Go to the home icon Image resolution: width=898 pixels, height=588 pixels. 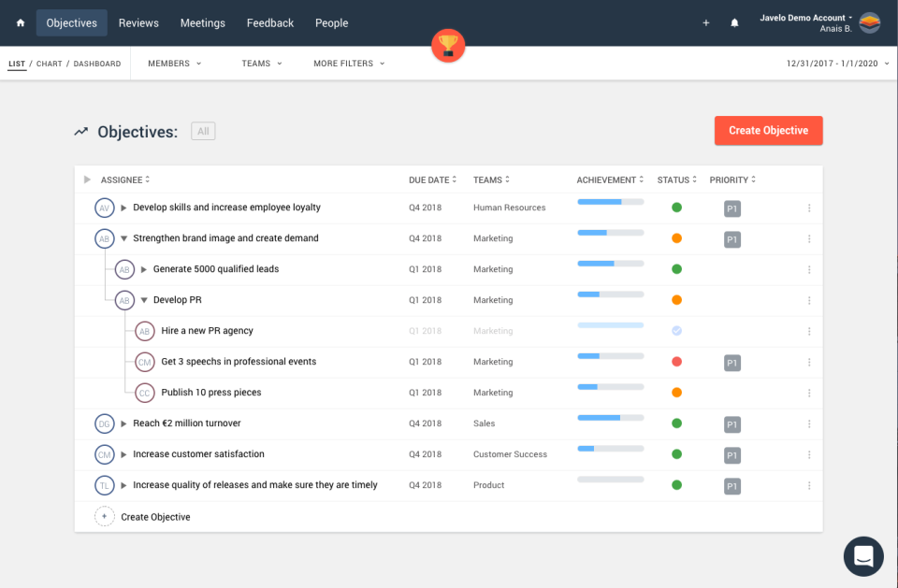point(21,22)
